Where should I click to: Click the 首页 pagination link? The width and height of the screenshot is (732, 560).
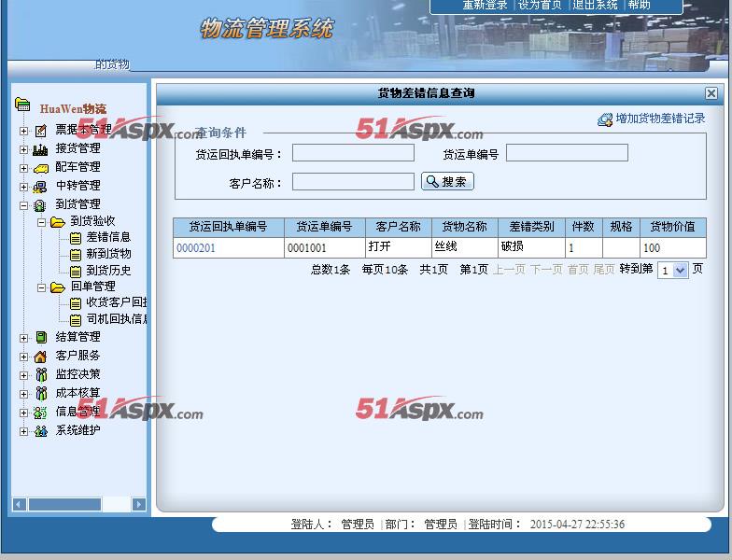pyautogui.click(x=578, y=269)
